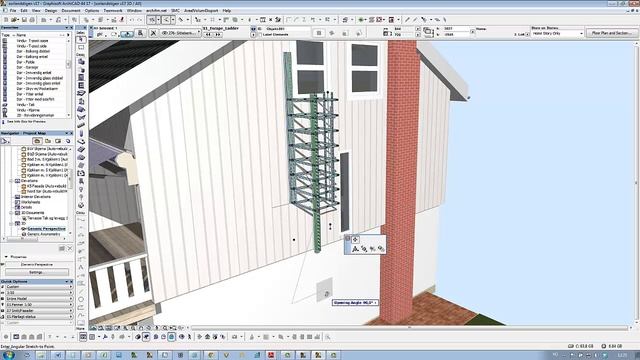Screen dimensions: 640x360
Task: Open the Fasader model view options dropdown
Action: [39, 311]
